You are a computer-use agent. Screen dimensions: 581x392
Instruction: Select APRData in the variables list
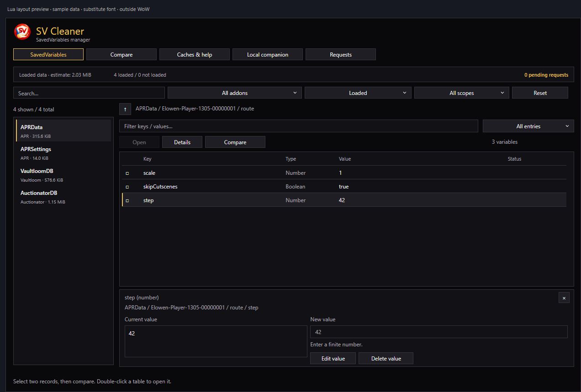[x=63, y=131]
